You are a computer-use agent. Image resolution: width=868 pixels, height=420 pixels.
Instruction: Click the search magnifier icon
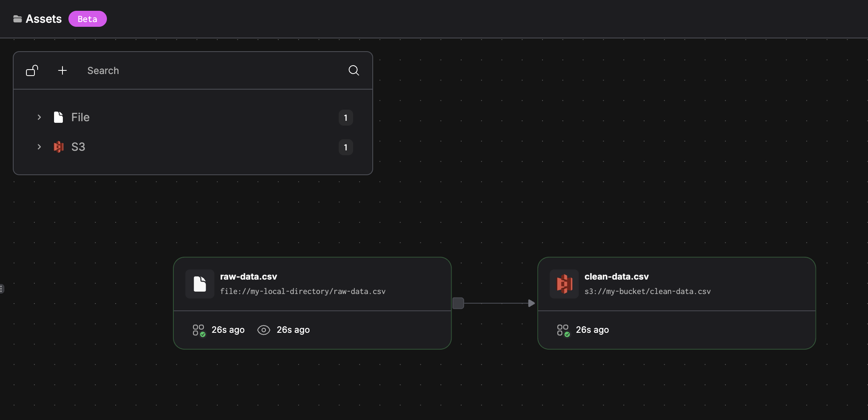[x=354, y=70]
